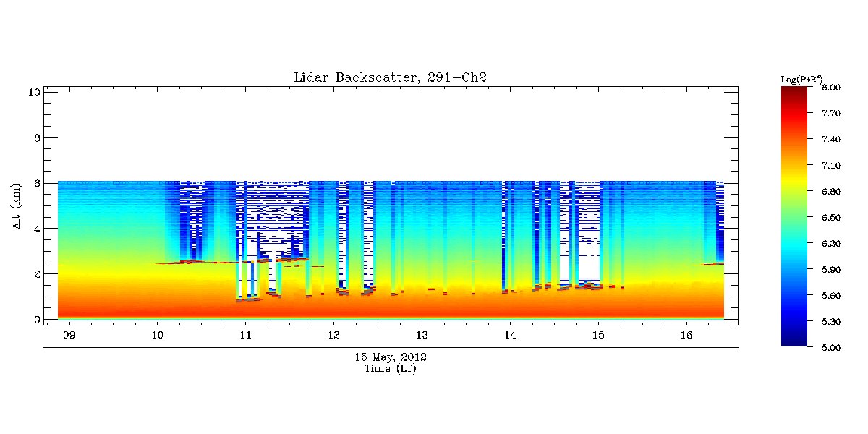Click the 7.70 colorbar value

point(830,114)
